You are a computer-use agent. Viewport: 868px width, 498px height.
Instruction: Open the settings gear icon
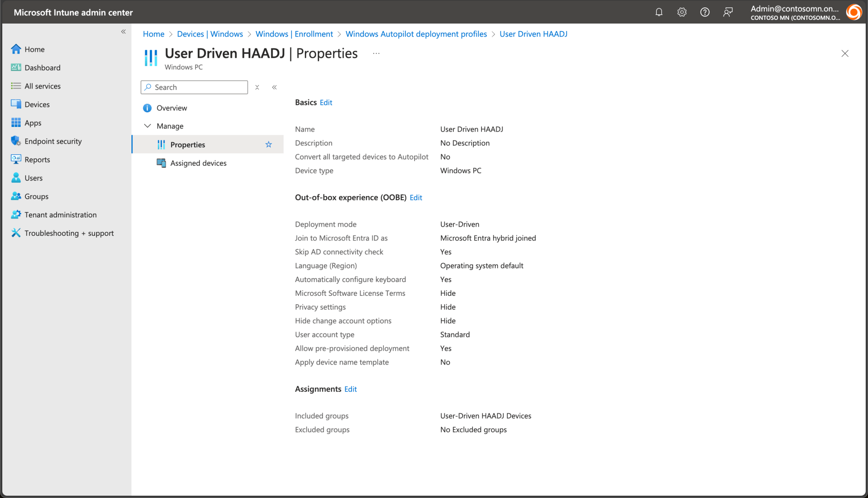pos(682,12)
